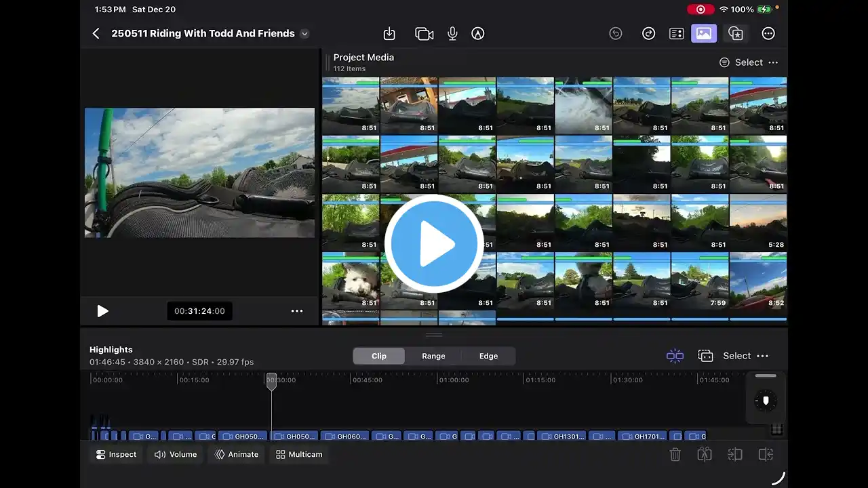Click the Volume button
Screen dimensions: 868x488
click(x=176, y=455)
